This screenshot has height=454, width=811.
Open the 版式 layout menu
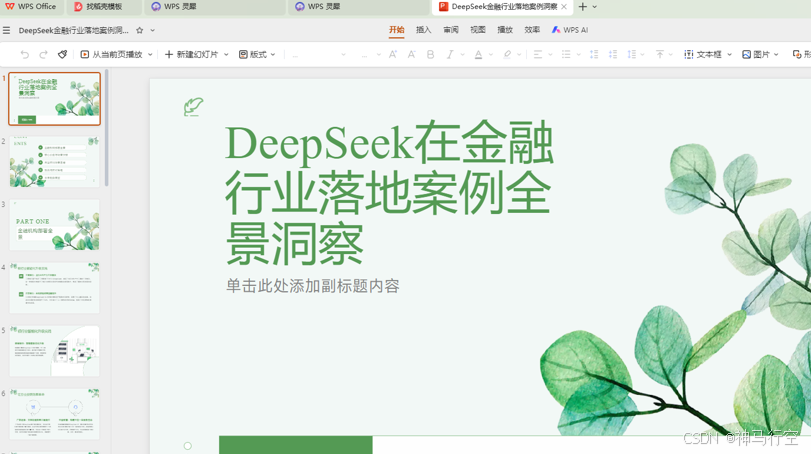[257, 54]
